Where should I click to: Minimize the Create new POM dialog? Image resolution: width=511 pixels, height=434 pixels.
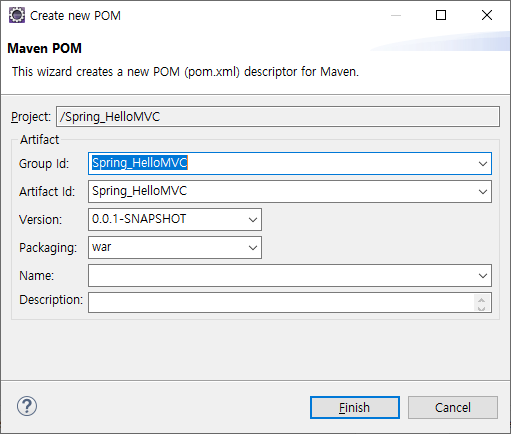click(396, 15)
